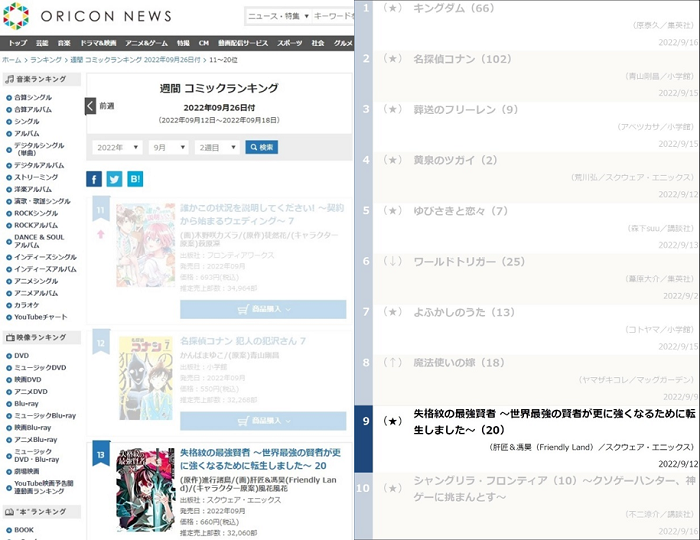Focus the キーワード search input field

[333, 16]
